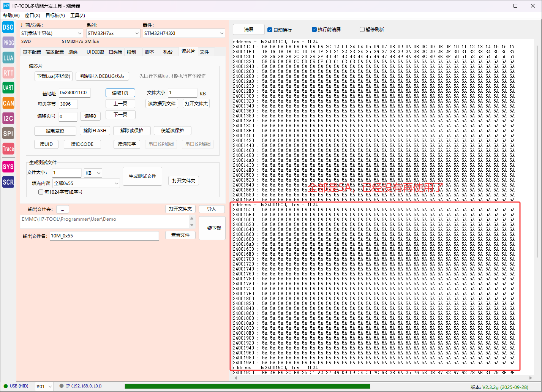Switch to the 扫码枪 tab
This screenshot has width=542, height=392.
click(115, 52)
